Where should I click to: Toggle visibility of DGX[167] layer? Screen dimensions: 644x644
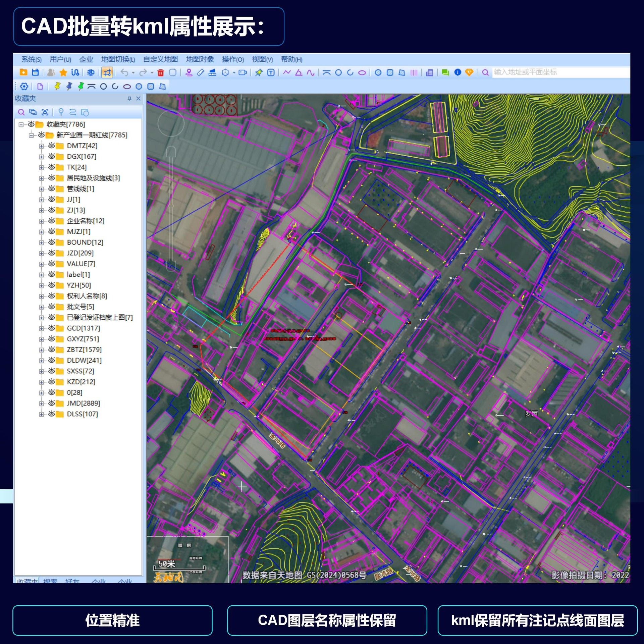tap(51, 156)
